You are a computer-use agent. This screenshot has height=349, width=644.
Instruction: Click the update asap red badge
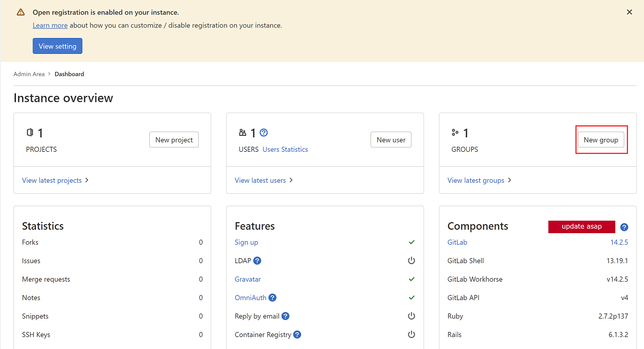582,227
